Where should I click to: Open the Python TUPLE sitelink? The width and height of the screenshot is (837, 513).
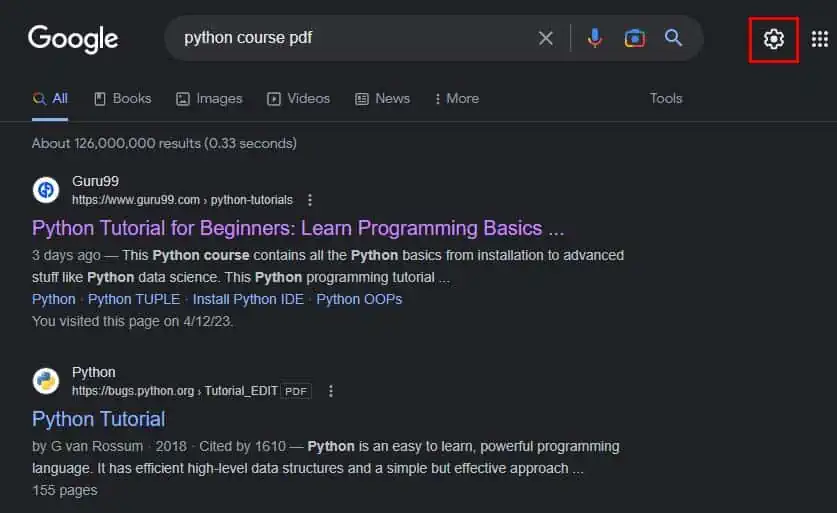134,299
